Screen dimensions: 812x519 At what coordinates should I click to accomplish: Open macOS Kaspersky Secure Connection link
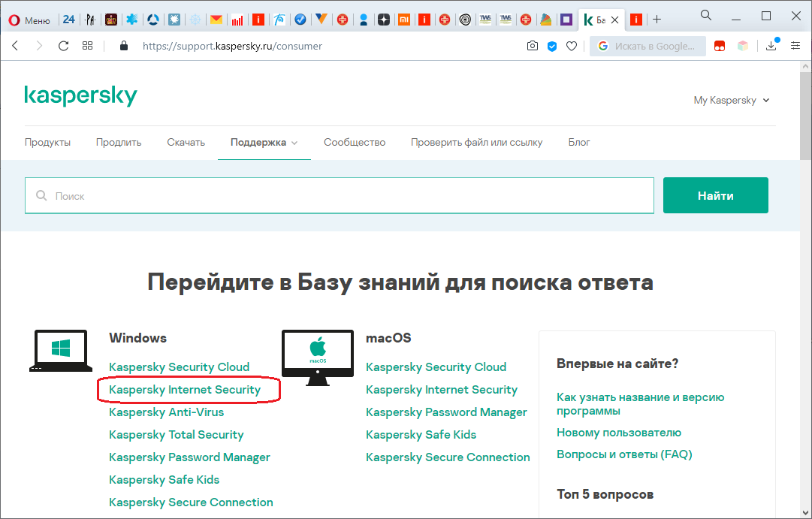point(448,457)
